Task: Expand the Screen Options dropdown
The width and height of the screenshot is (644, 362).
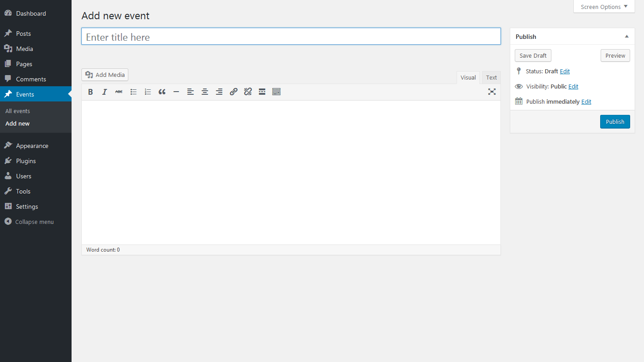Action: (604, 7)
